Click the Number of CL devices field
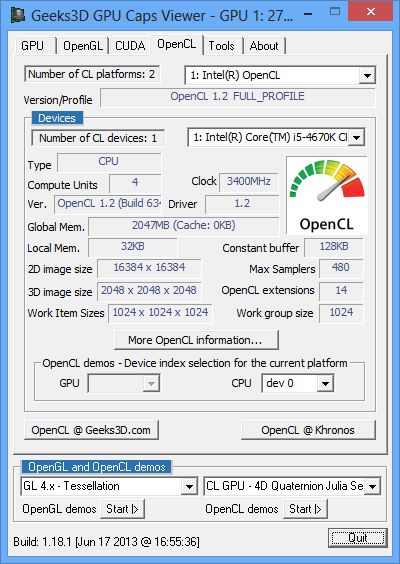 [98, 138]
